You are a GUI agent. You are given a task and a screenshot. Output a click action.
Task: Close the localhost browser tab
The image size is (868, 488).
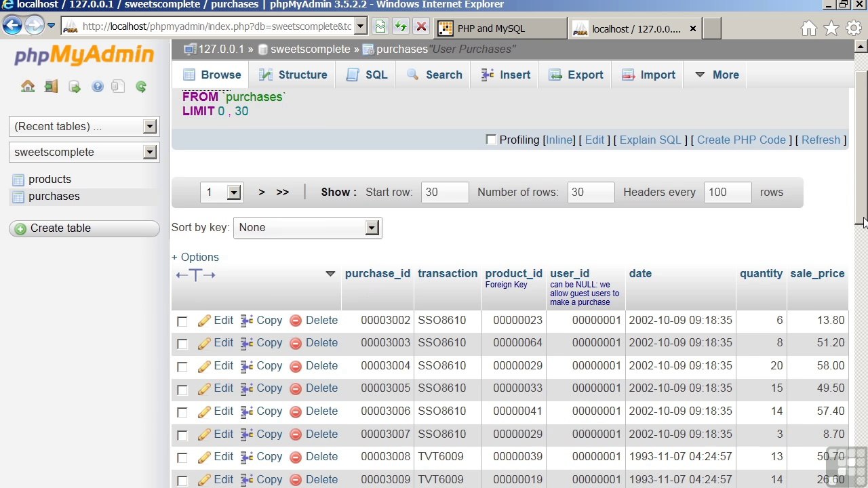692,28
